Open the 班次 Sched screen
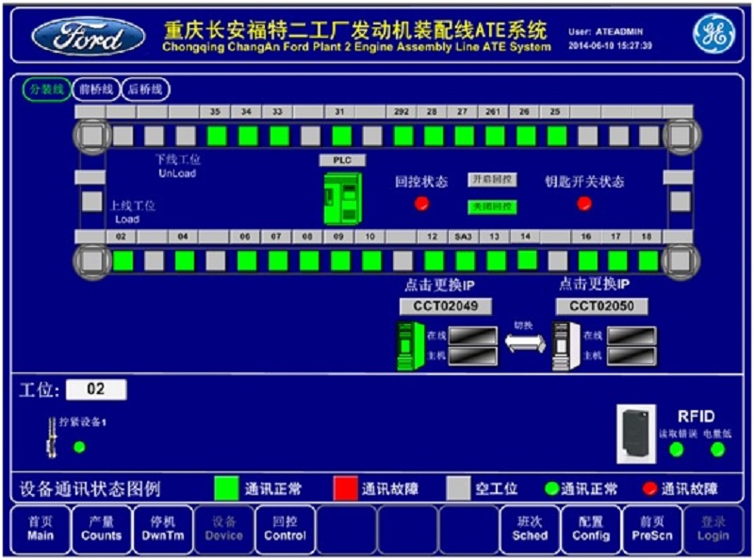The width and height of the screenshot is (754, 560). coord(530,529)
